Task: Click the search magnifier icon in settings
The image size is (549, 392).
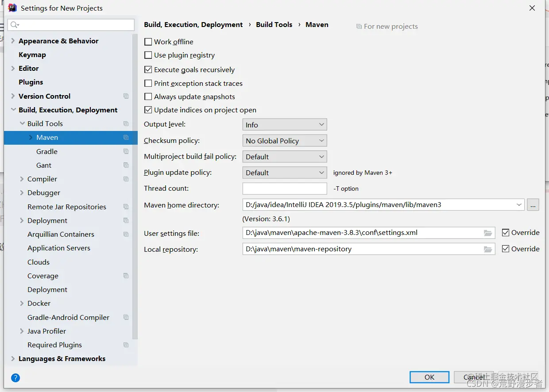Action: tap(15, 25)
